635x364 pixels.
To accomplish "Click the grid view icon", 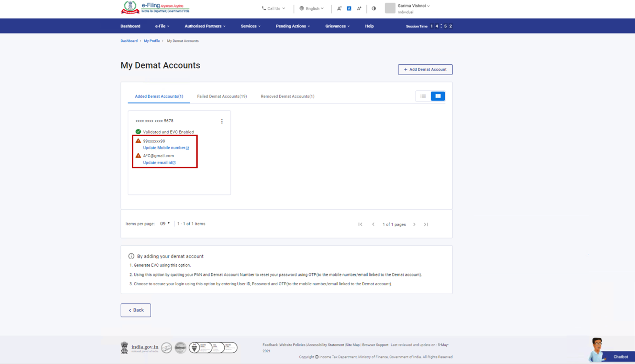I will point(438,96).
